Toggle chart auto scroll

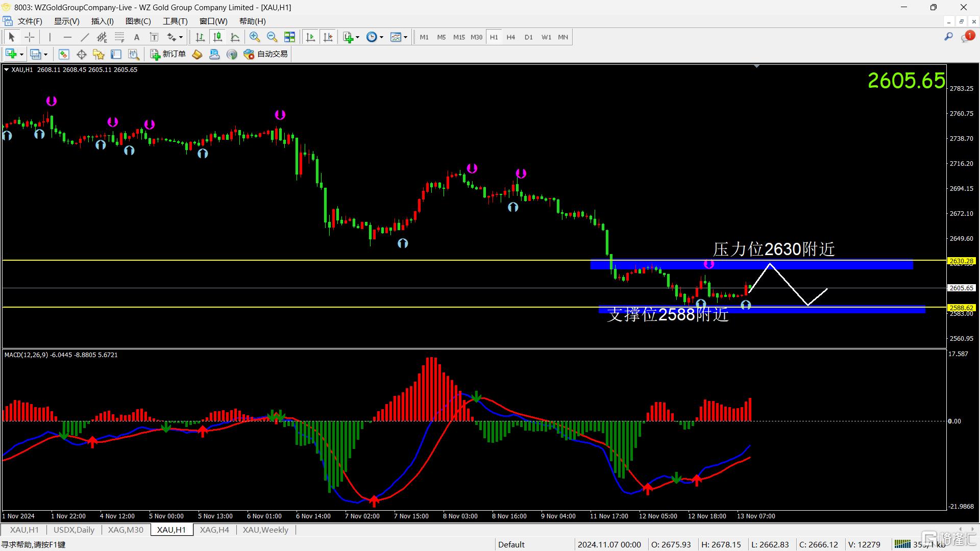coord(310,37)
